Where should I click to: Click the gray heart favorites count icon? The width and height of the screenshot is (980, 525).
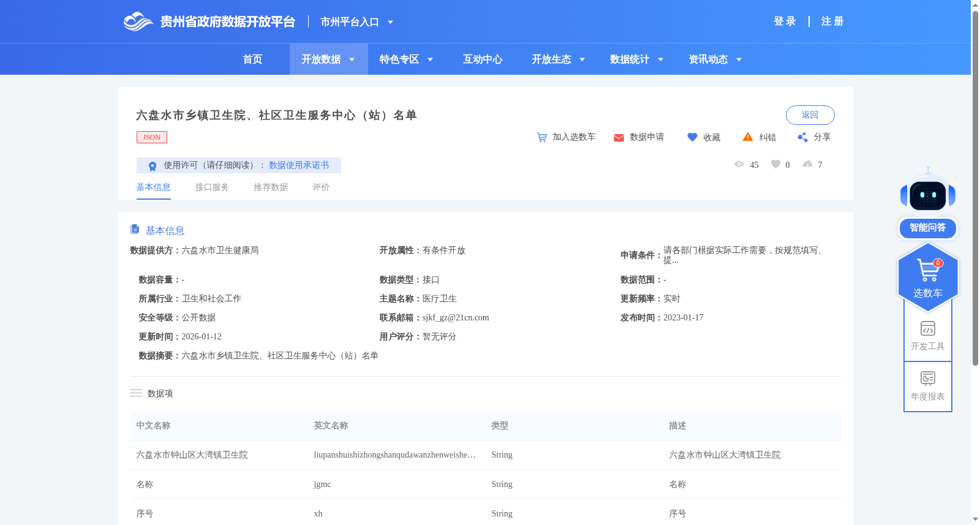click(x=775, y=164)
